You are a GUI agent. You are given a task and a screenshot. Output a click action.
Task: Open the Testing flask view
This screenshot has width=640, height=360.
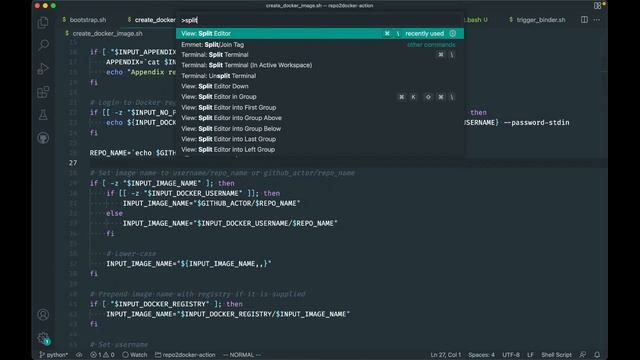(x=43, y=115)
